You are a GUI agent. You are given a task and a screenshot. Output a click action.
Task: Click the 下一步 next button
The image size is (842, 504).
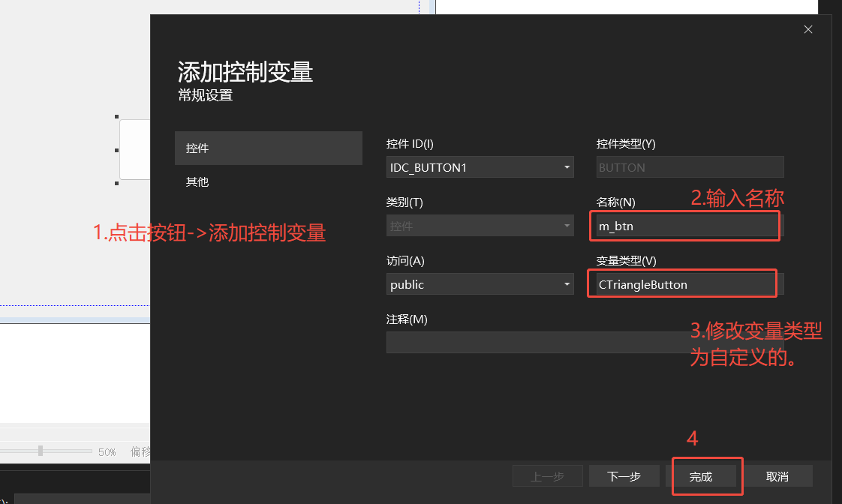(624, 475)
